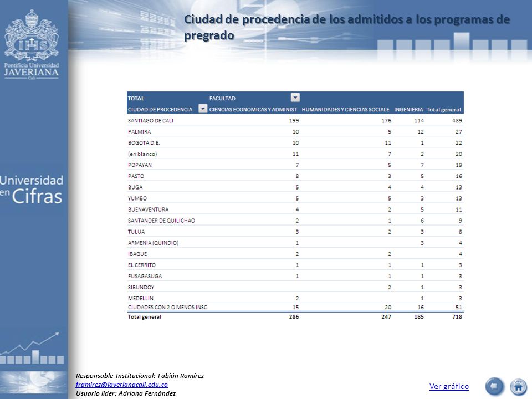Screen dimensions: 532x399
Task: Click the total 247 for Humanidades
Action: (386, 316)
